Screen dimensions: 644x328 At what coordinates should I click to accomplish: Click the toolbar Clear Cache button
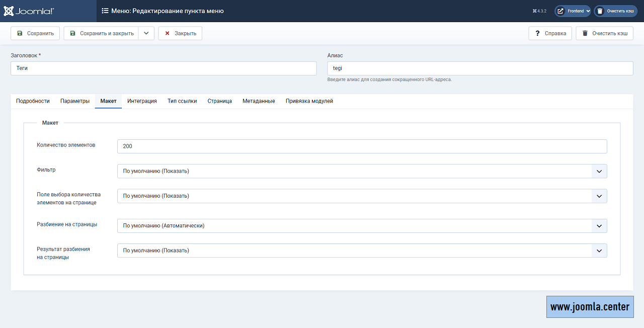click(604, 33)
